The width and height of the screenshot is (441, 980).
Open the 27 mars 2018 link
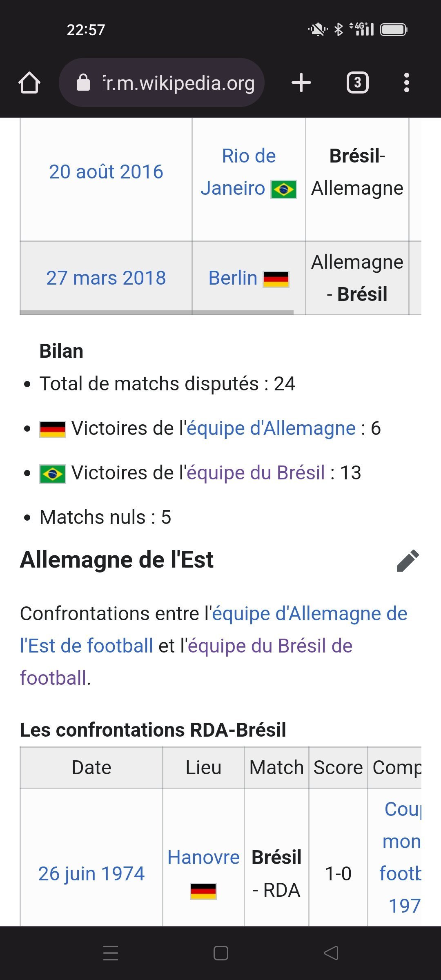106,278
